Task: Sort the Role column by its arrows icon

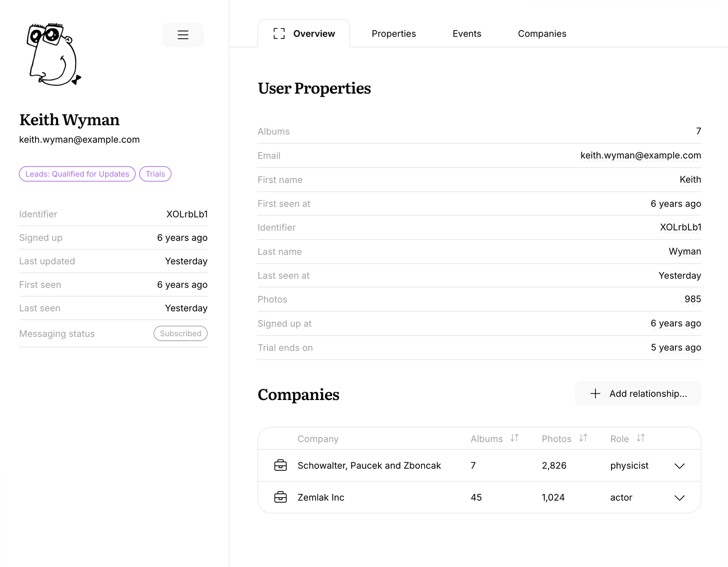Action: (641, 438)
